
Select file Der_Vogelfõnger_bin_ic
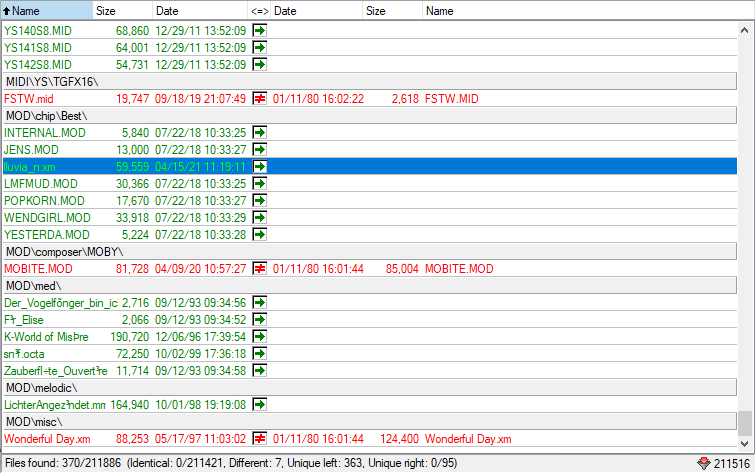coord(61,303)
